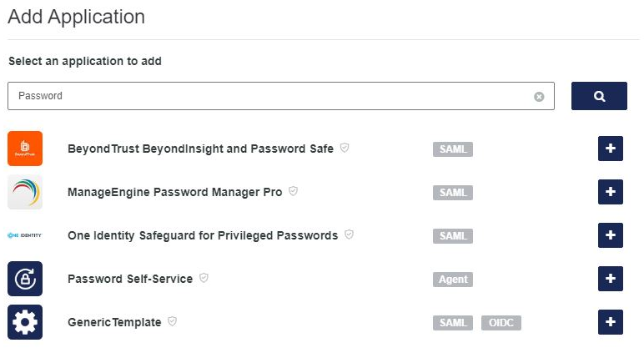Click the search magnifier button
Screen dimensions: 644x358
[x=599, y=96]
